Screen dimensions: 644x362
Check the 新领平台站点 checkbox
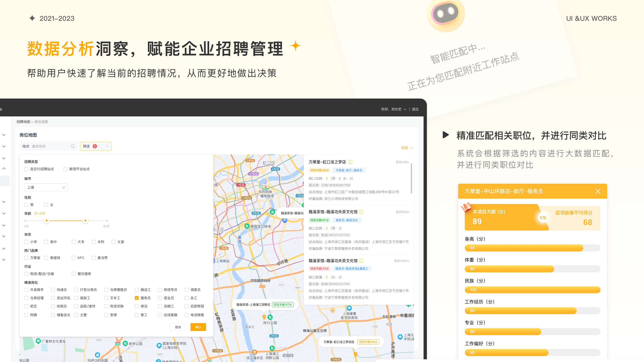[66, 169]
